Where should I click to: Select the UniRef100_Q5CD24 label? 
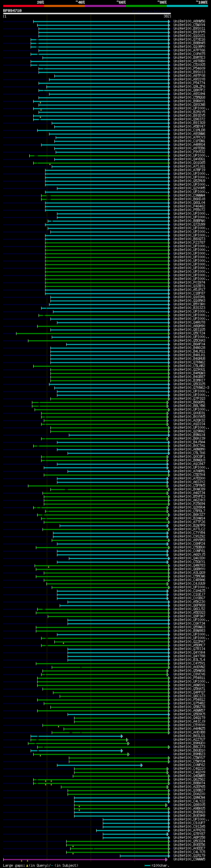click(x=189, y=841)
